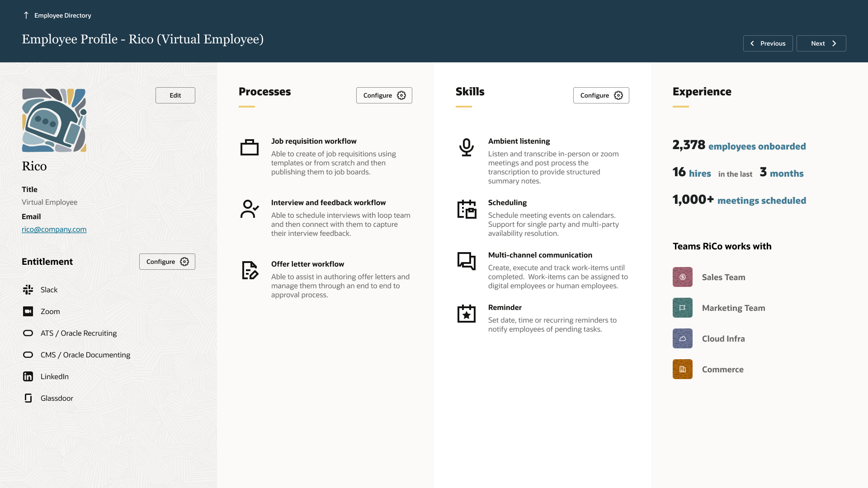The width and height of the screenshot is (868, 488).
Task: Open the Cloud Infra team tile
Action: pyautogui.click(x=682, y=338)
